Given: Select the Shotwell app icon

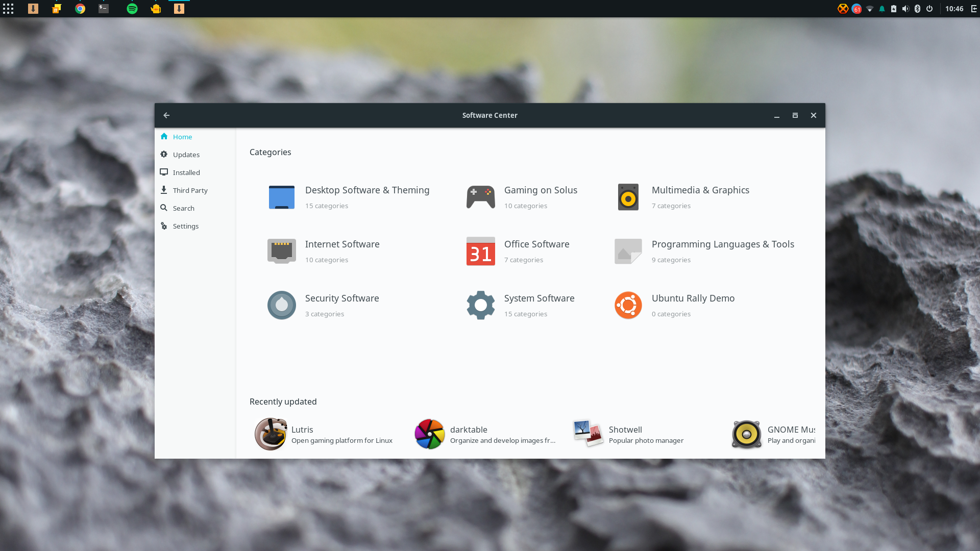Looking at the screenshot, I should pyautogui.click(x=588, y=434).
